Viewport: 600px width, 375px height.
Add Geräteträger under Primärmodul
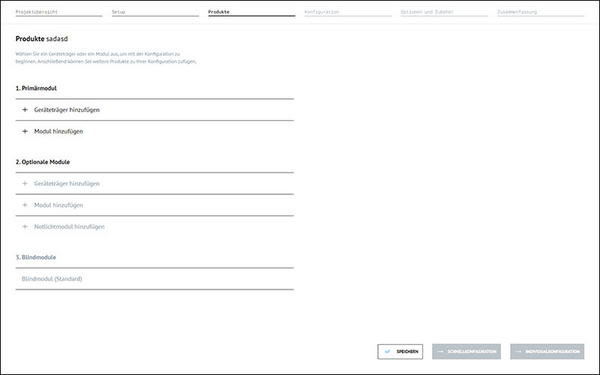[155, 110]
